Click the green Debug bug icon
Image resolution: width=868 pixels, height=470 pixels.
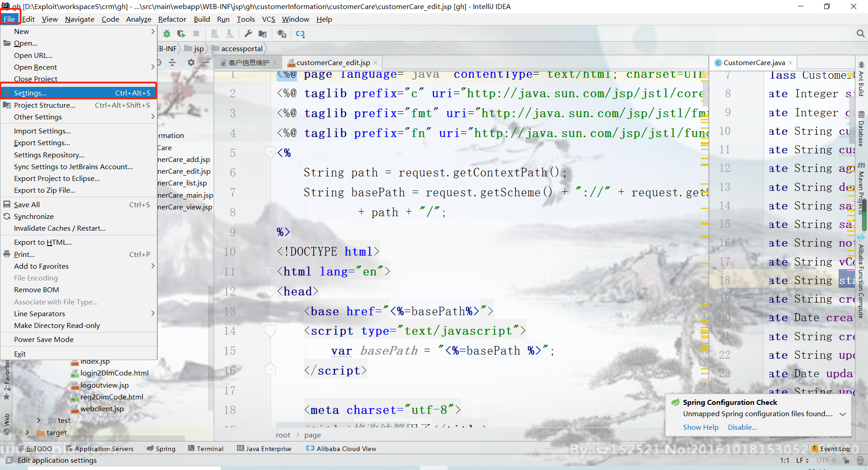click(167, 33)
